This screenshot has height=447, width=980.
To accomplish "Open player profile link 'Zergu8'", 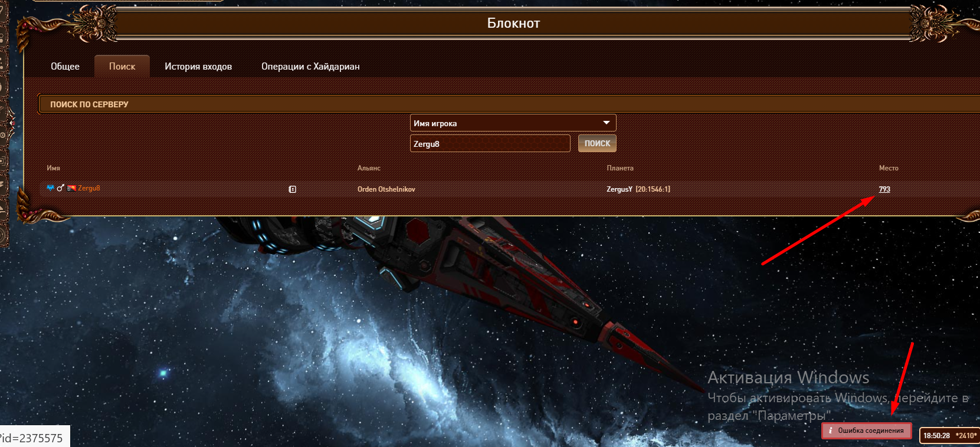I will [x=89, y=188].
